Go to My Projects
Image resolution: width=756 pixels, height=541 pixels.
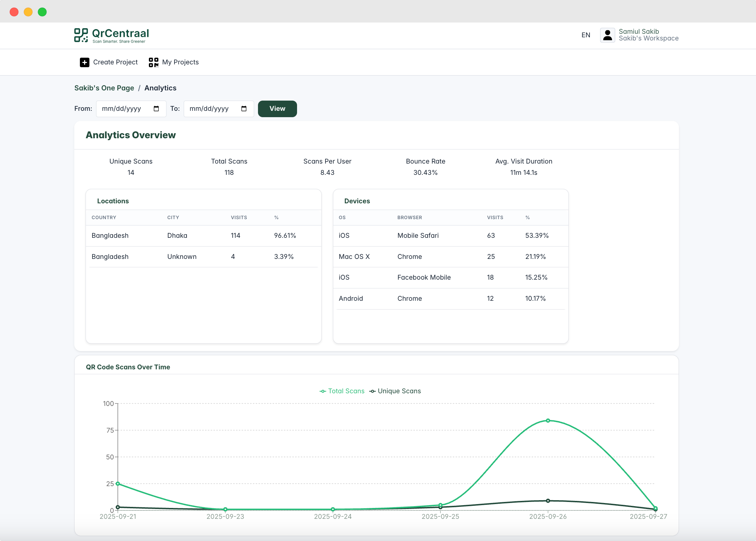click(x=180, y=62)
